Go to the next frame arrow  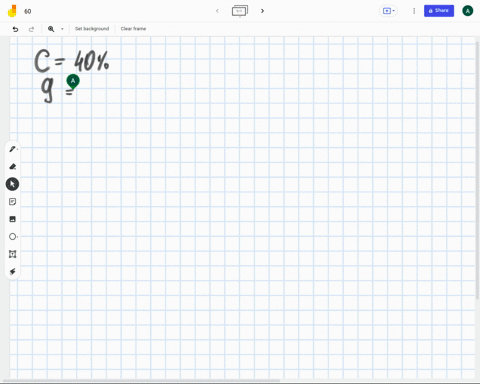click(262, 11)
